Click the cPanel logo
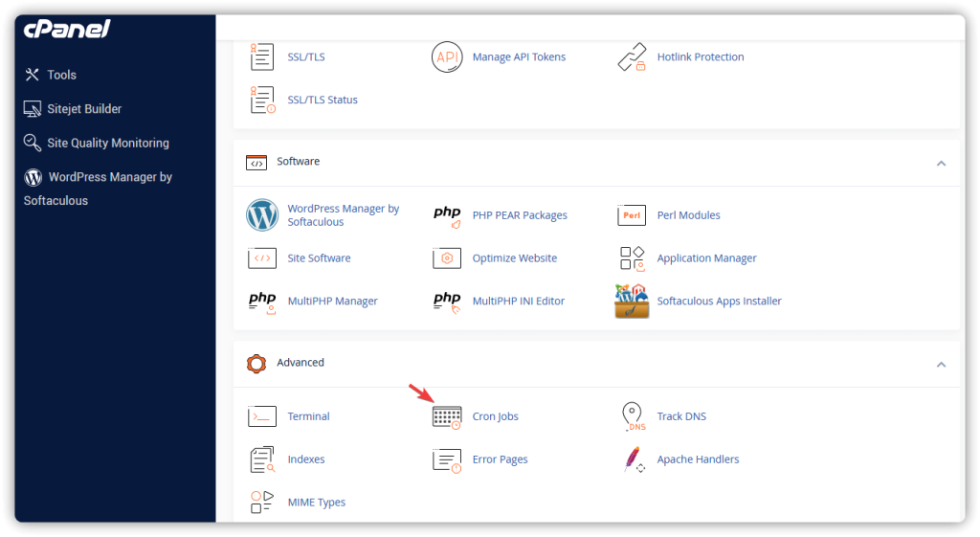980x537 pixels. pyautogui.click(x=67, y=29)
